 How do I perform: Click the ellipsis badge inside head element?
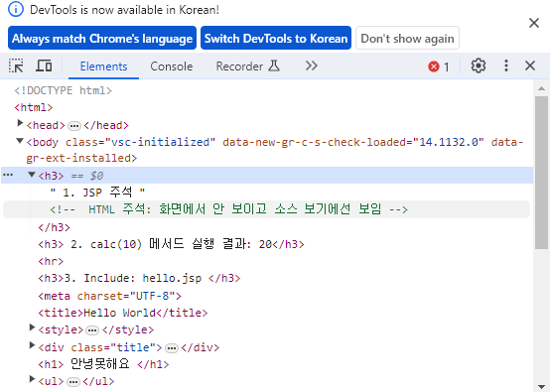tap(74, 125)
